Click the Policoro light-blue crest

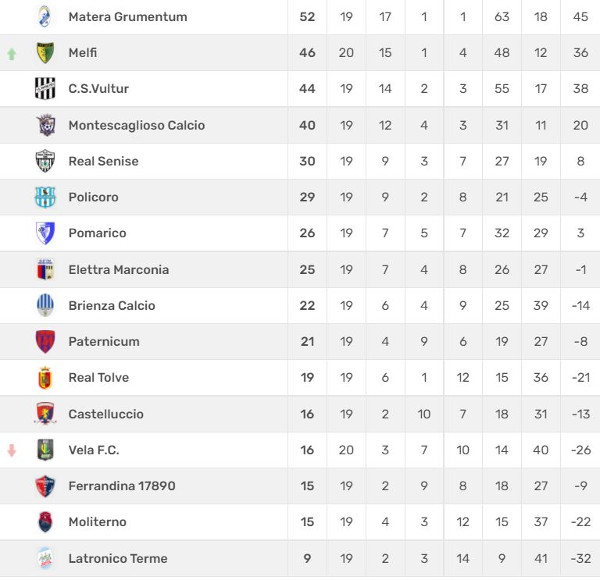click(45, 197)
